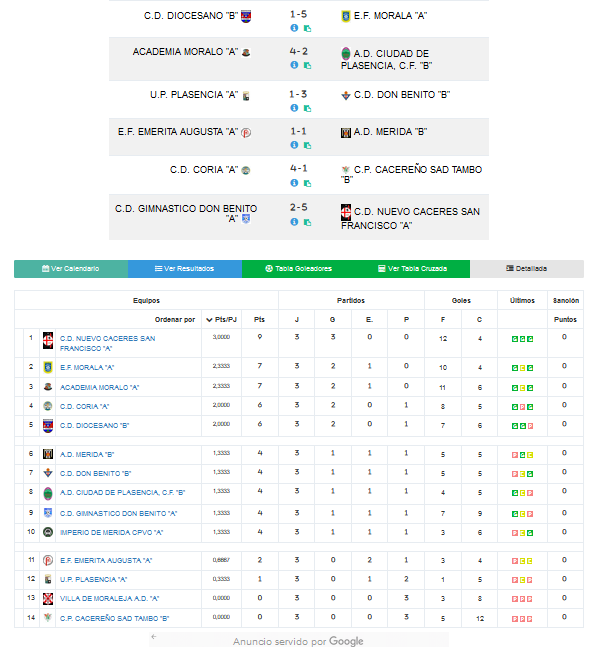Open Tabla Goleadores tab
The image size is (605, 647).
pyautogui.click(x=299, y=269)
